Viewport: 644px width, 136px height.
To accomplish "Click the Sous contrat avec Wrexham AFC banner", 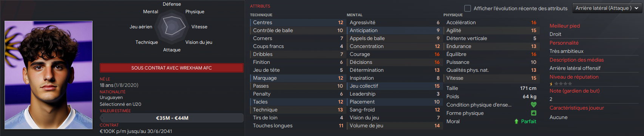I will [x=171, y=68].
